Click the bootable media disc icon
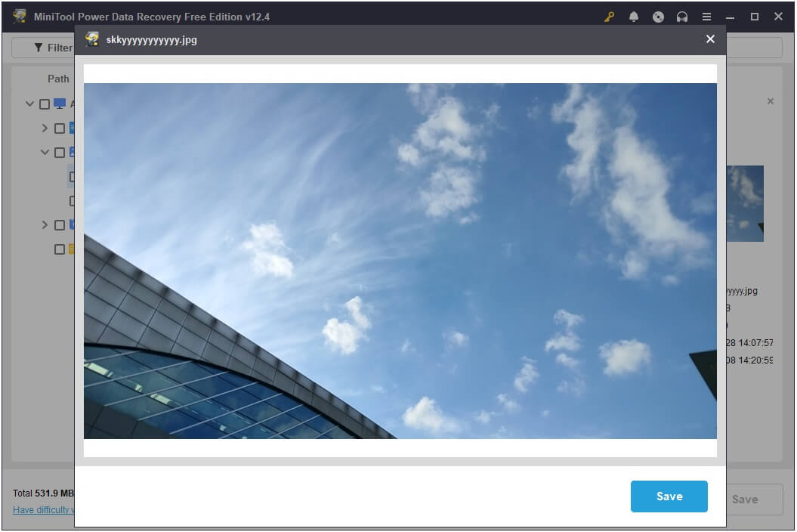797x532 pixels. 658,17
